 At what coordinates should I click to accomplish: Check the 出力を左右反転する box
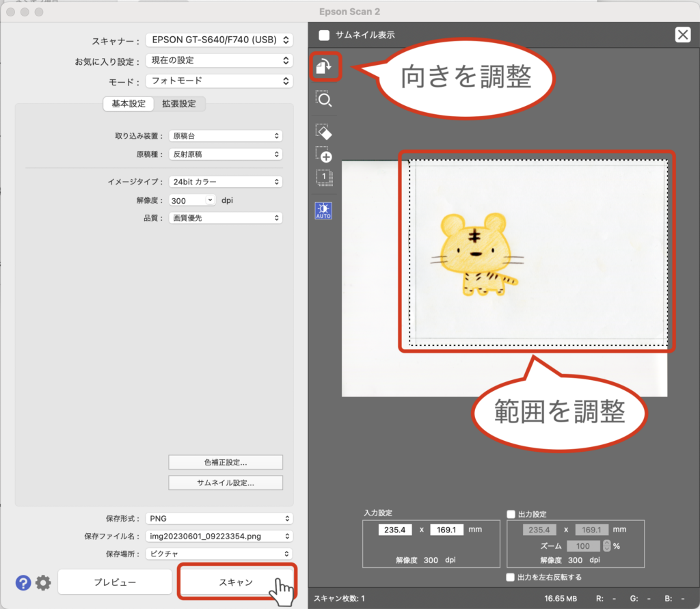511,577
